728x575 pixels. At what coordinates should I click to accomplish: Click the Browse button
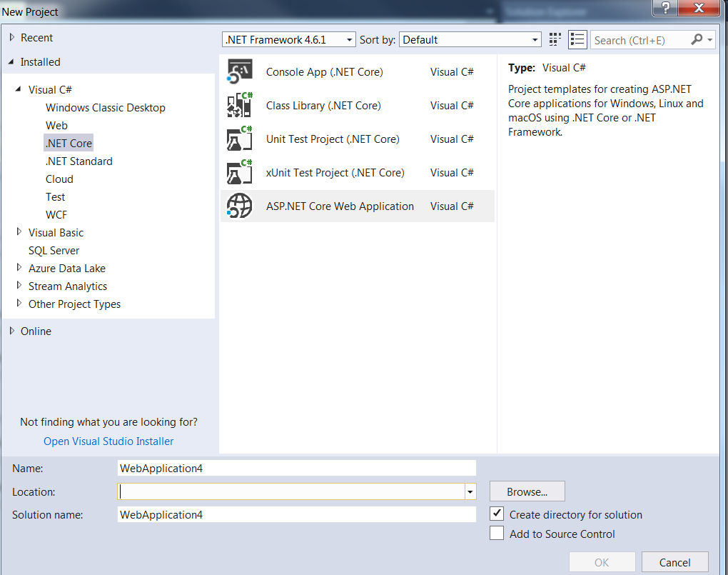pyautogui.click(x=527, y=491)
